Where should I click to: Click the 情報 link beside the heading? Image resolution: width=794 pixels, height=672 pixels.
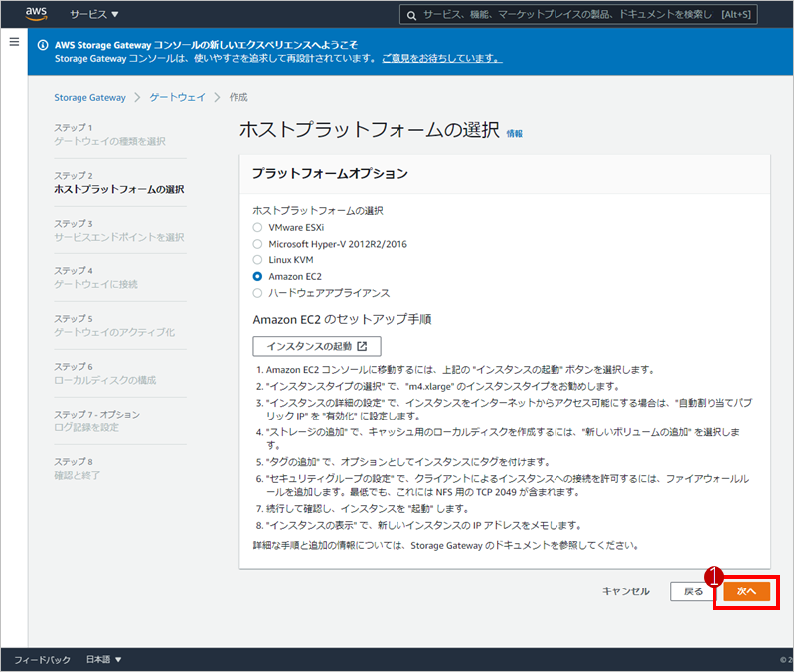tap(515, 133)
